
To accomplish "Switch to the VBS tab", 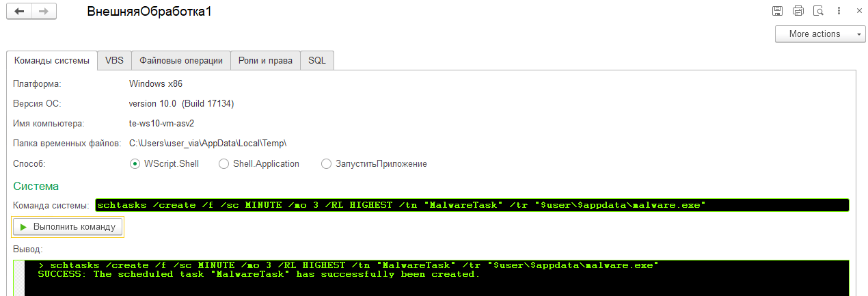I will 114,61.
